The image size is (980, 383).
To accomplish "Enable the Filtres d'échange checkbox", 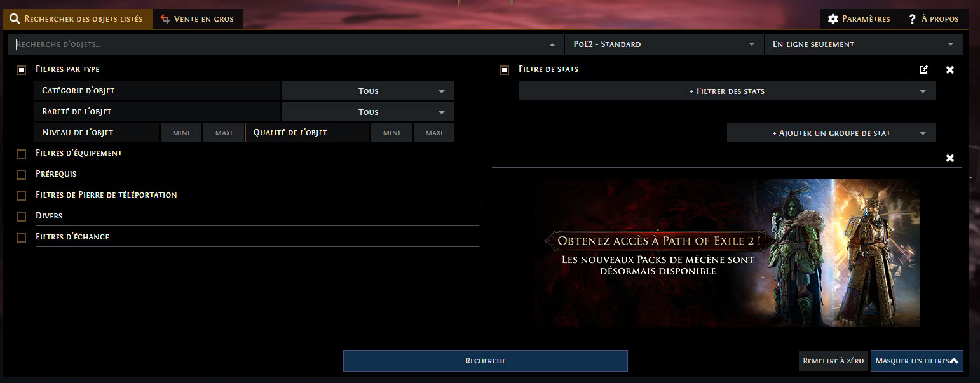I will [22, 238].
